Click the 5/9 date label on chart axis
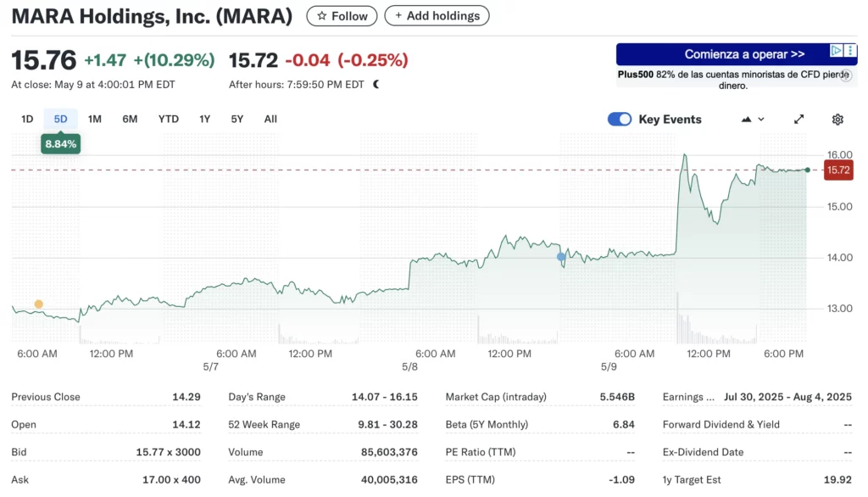 tap(609, 366)
